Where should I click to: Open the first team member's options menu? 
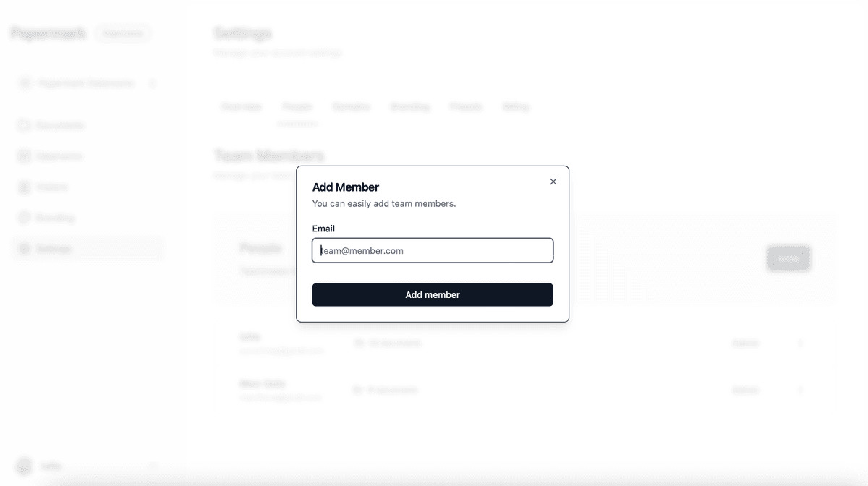click(800, 344)
